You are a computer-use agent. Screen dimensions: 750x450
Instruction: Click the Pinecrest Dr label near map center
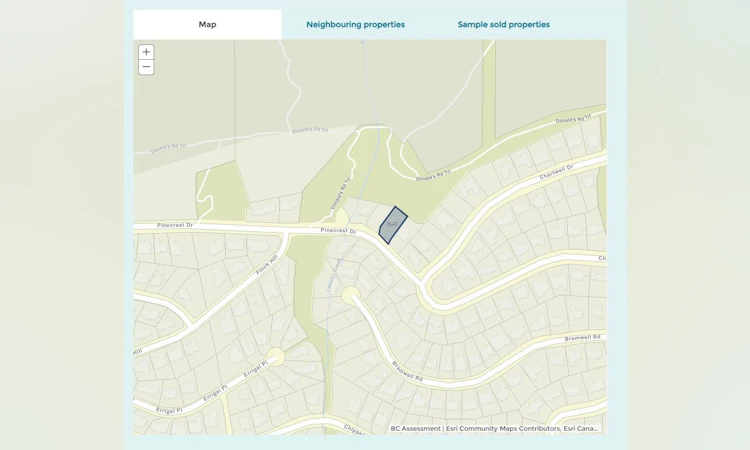[x=338, y=231]
